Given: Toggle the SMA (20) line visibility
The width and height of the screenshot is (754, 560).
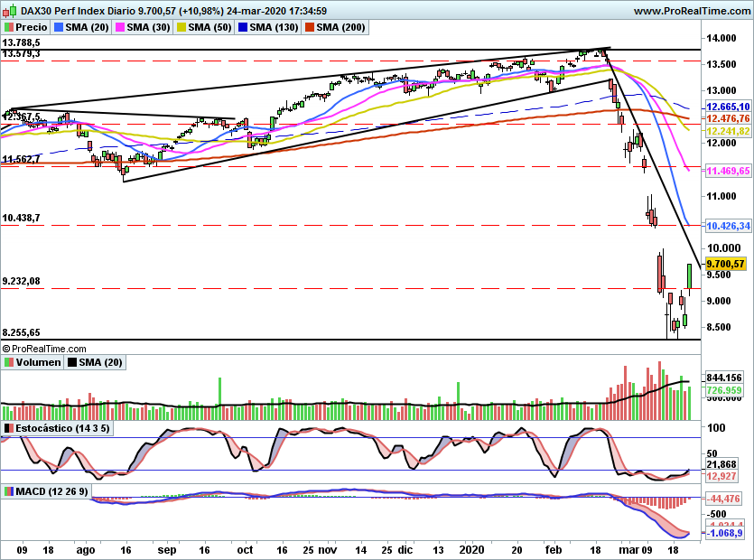Looking at the screenshot, I should tap(59, 27).
